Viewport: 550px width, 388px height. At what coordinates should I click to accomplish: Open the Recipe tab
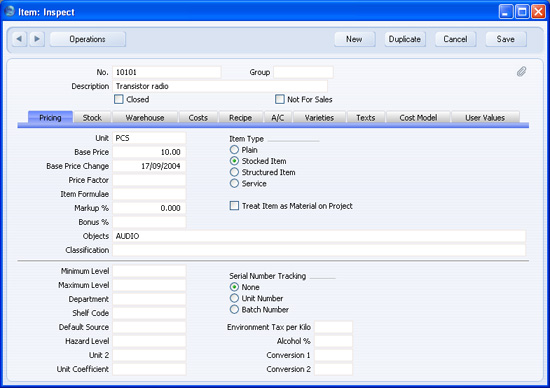coord(241,118)
